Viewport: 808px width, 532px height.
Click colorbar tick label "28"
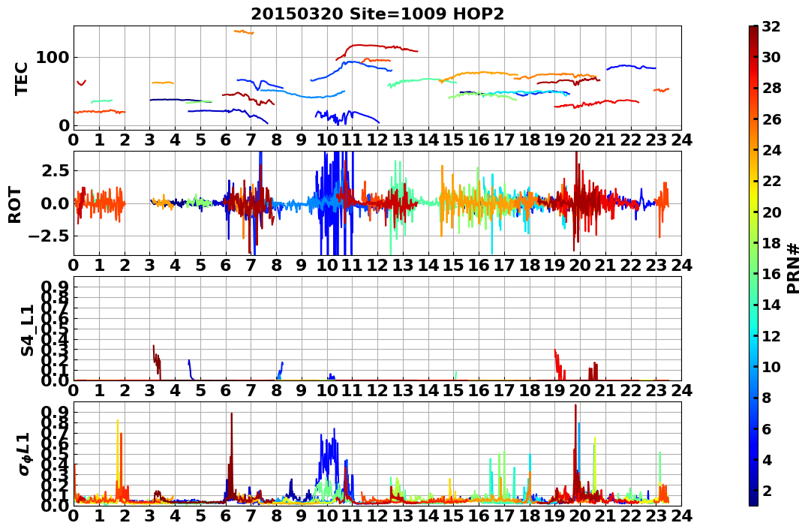[771, 88]
